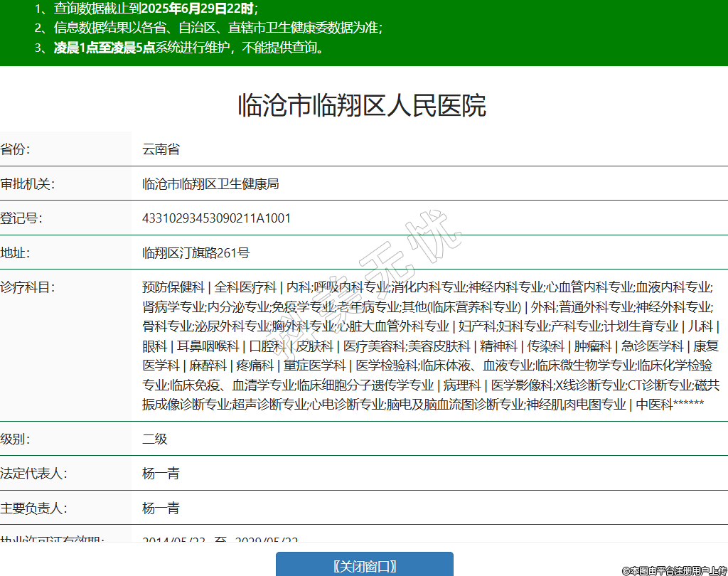
Task: Select the province value 云南省
Action: (x=161, y=149)
